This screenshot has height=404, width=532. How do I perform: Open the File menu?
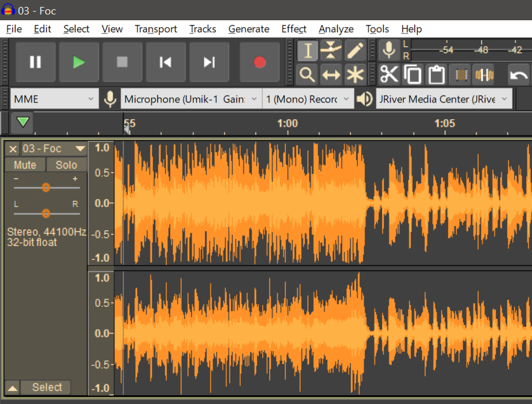(14, 29)
